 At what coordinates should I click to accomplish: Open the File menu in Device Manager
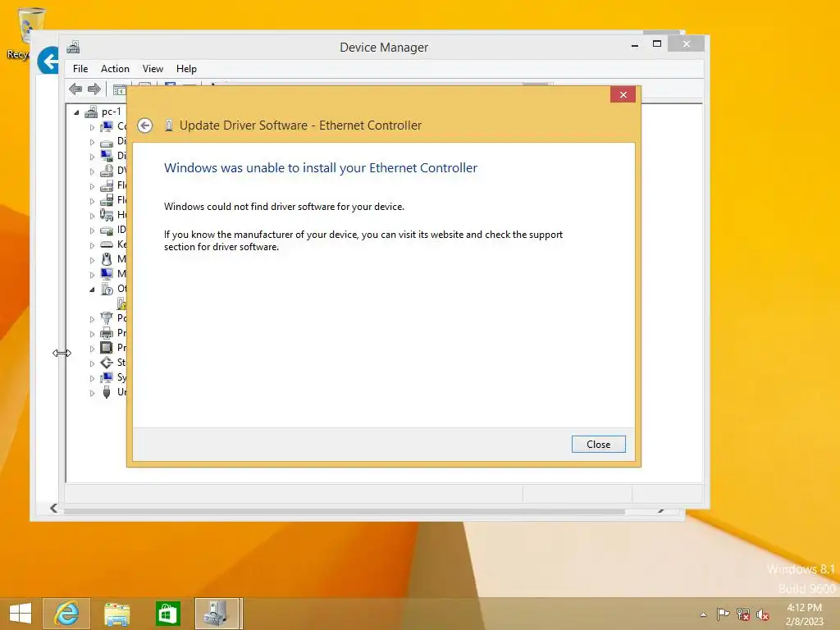click(80, 69)
